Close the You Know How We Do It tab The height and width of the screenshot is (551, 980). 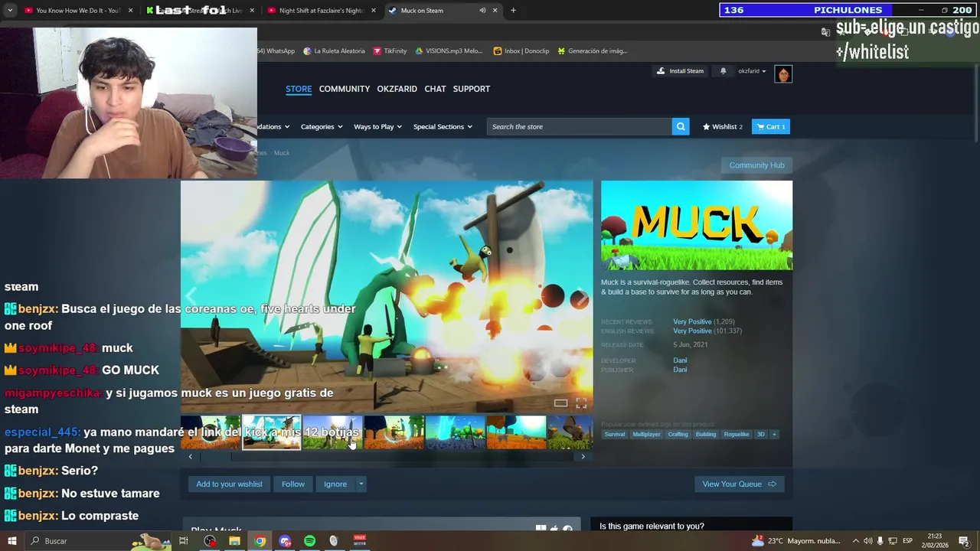[x=130, y=11]
